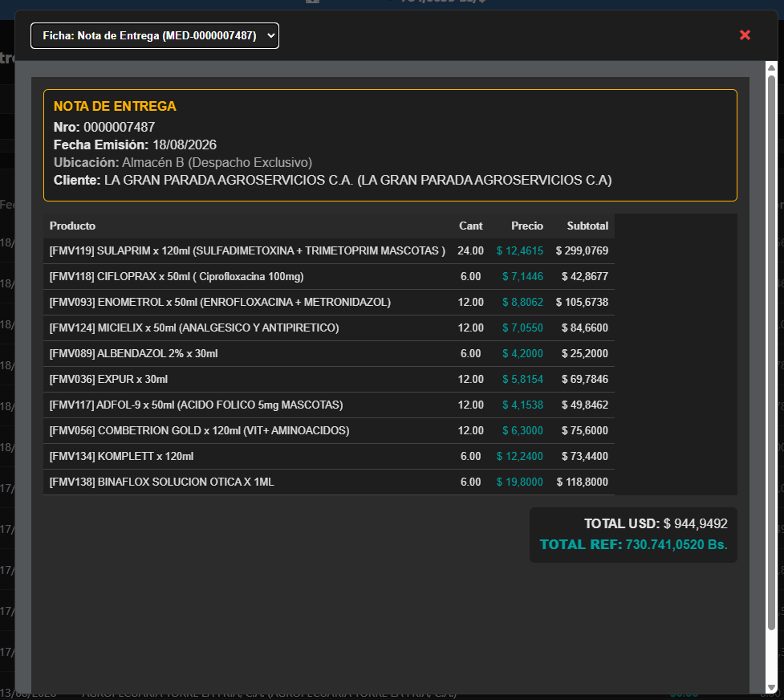
Task: Close the delivery note dialog with red X
Action: pos(745,35)
